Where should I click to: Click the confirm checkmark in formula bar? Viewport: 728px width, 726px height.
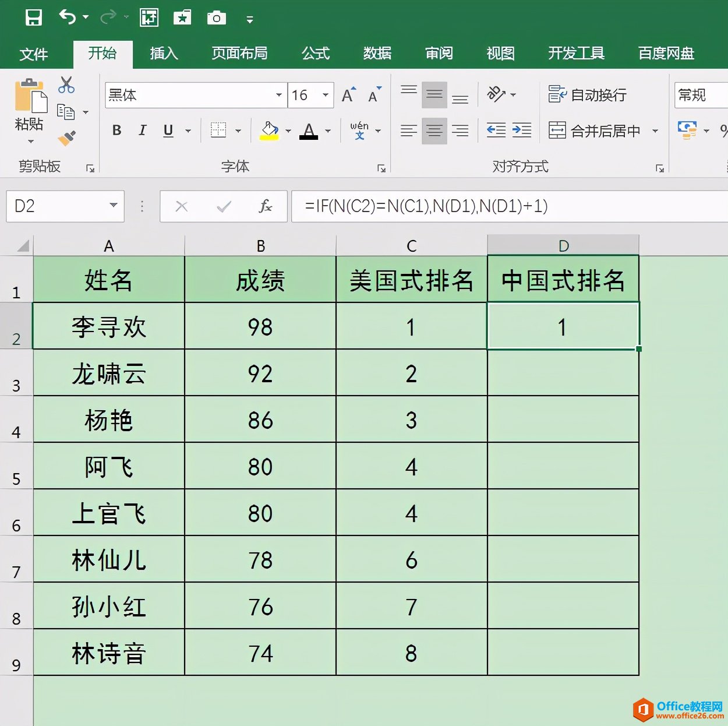(x=224, y=206)
